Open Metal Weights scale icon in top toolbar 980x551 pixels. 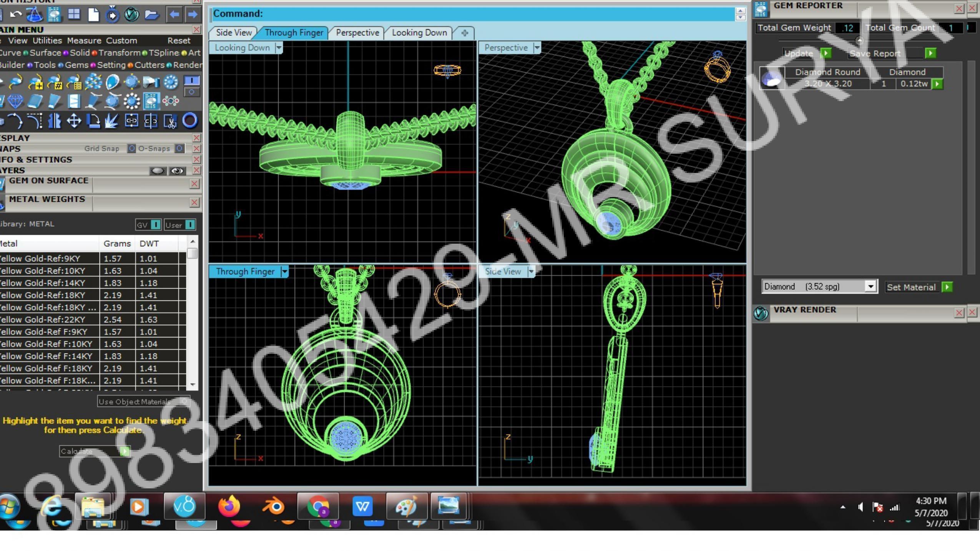(x=35, y=15)
